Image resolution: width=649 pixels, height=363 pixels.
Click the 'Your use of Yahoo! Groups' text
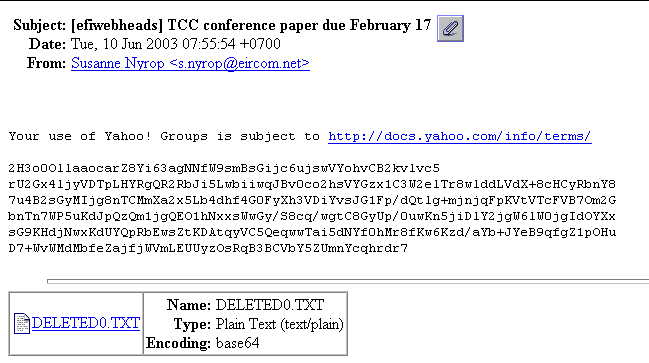click(108, 137)
